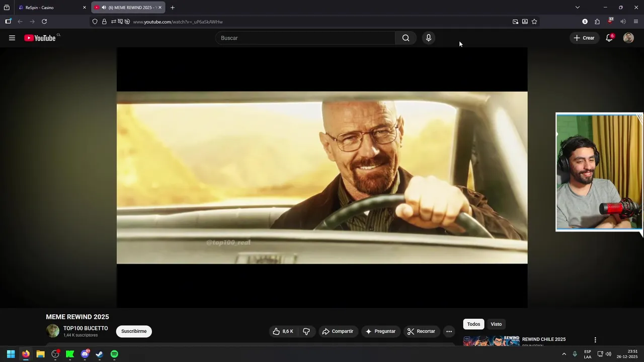The image size is (644, 362).
Task: Subscribe with the Suscribirme button
Action: pyautogui.click(x=134, y=331)
